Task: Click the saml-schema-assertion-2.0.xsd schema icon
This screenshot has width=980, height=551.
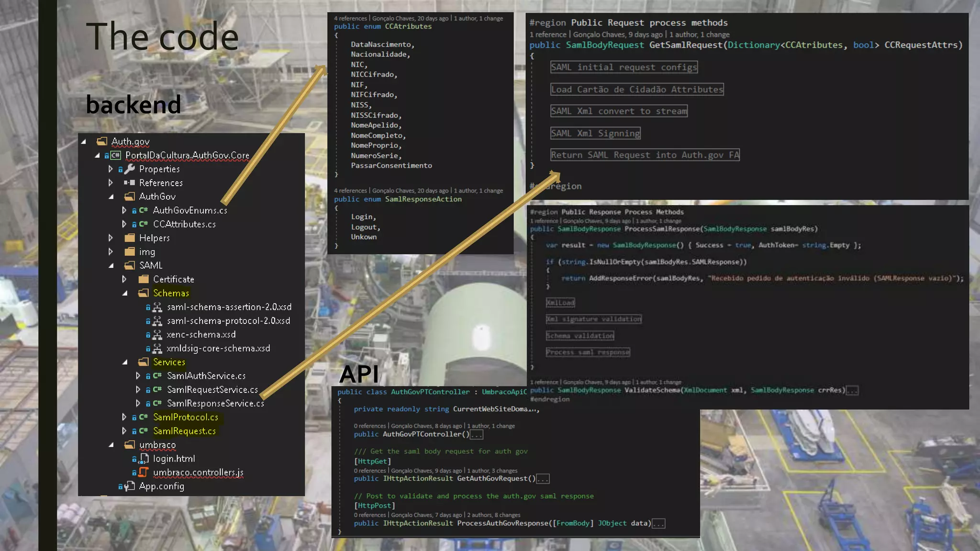Action: tap(157, 307)
